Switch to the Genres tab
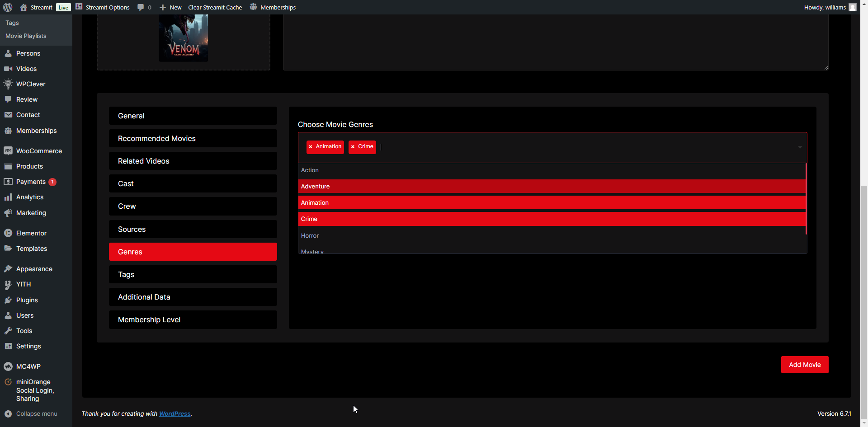 tap(193, 252)
